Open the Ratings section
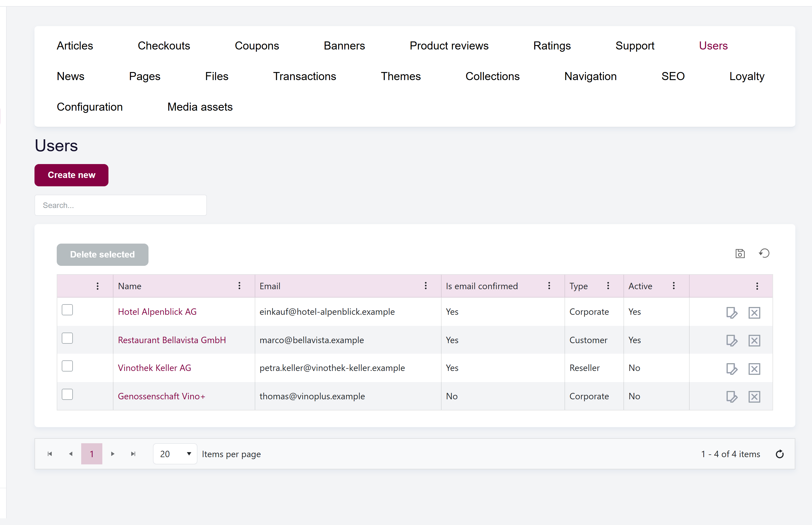812x525 pixels. pos(552,46)
